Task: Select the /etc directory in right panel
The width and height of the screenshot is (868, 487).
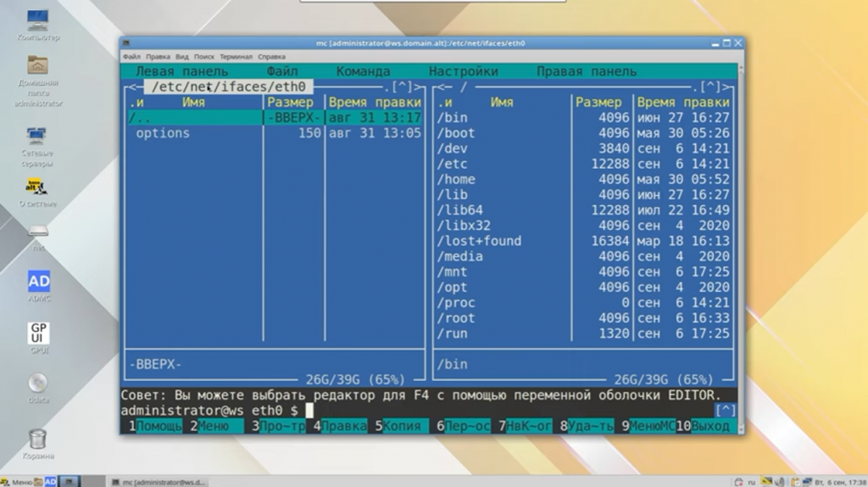Action: (x=453, y=164)
